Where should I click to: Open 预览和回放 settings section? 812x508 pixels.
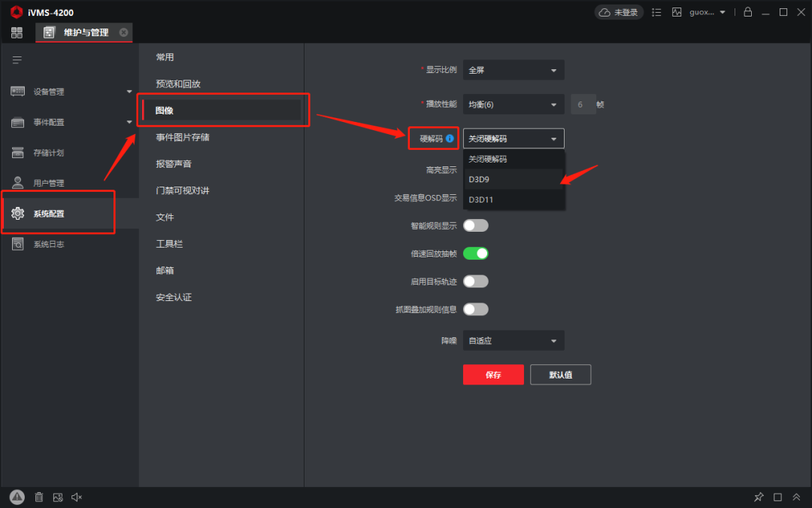(x=178, y=84)
